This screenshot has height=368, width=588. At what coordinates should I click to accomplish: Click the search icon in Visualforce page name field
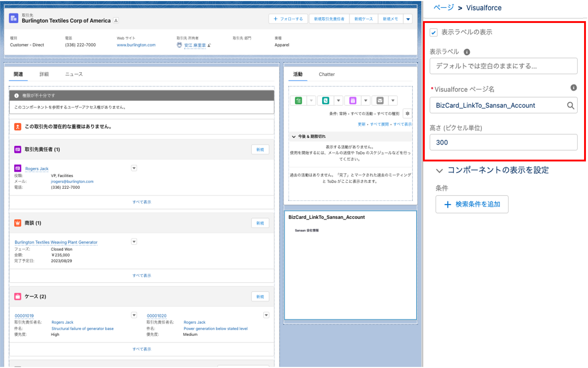(571, 105)
